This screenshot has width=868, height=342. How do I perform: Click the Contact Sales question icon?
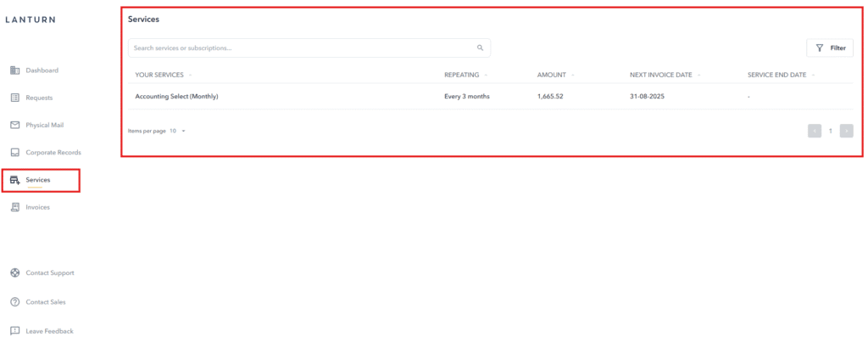(14, 302)
